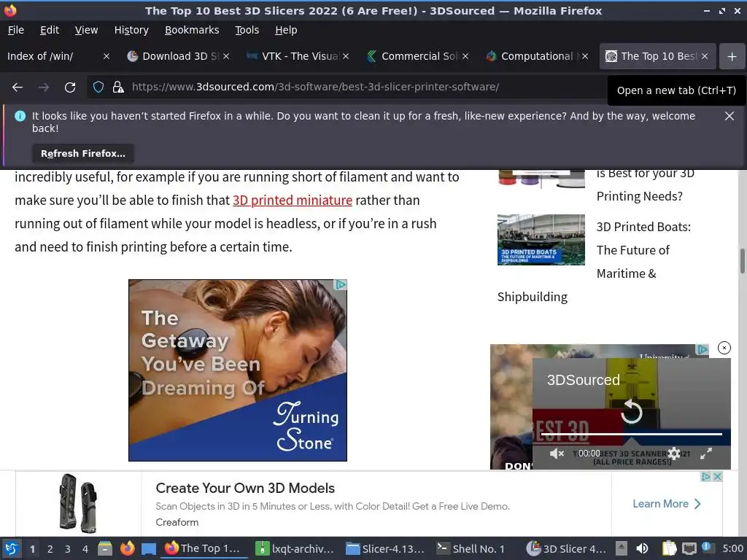
Task: Switch to workspace 4
Action: coord(85,549)
